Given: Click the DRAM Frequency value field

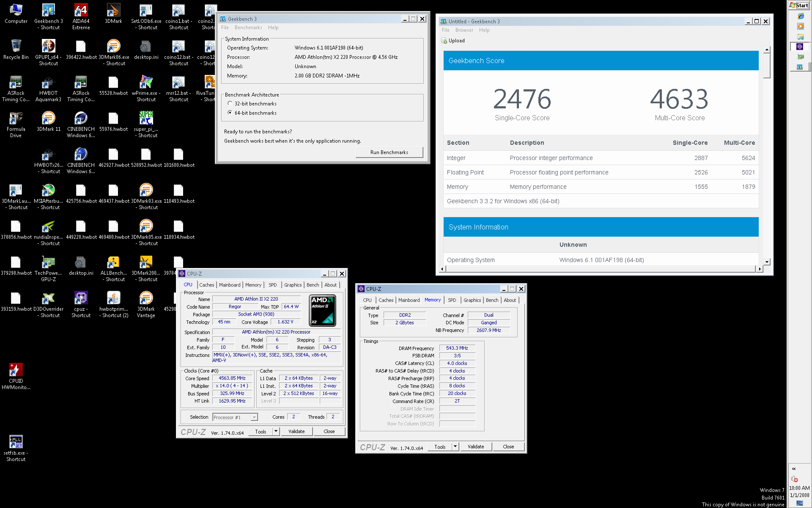Looking at the screenshot, I should pyautogui.click(x=457, y=348).
